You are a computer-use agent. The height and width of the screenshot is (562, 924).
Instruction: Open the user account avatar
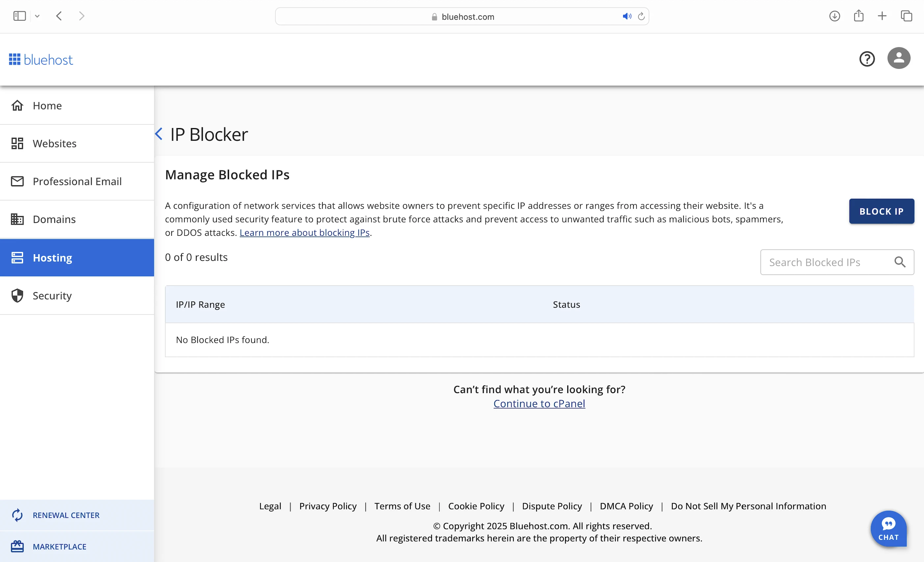click(x=899, y=58)
